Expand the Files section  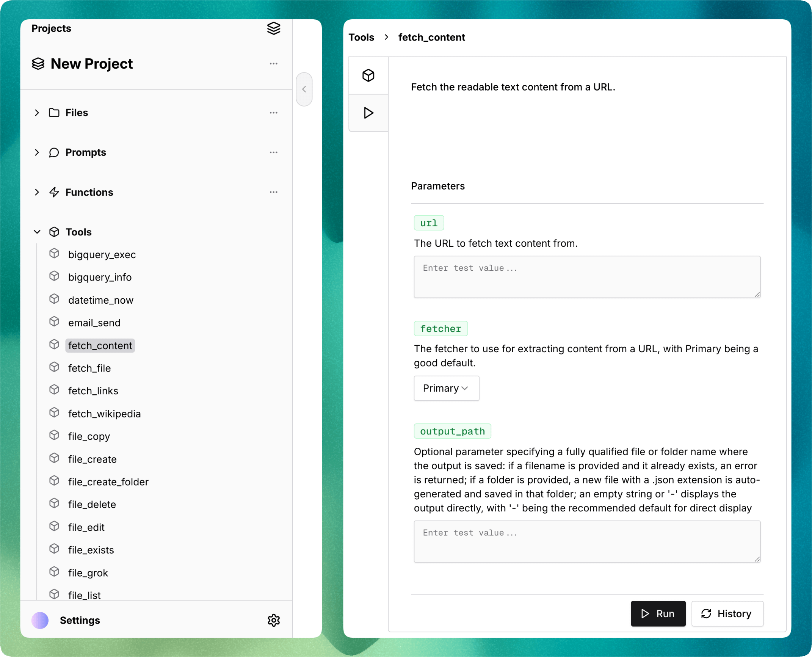click(x=37, y=113)
